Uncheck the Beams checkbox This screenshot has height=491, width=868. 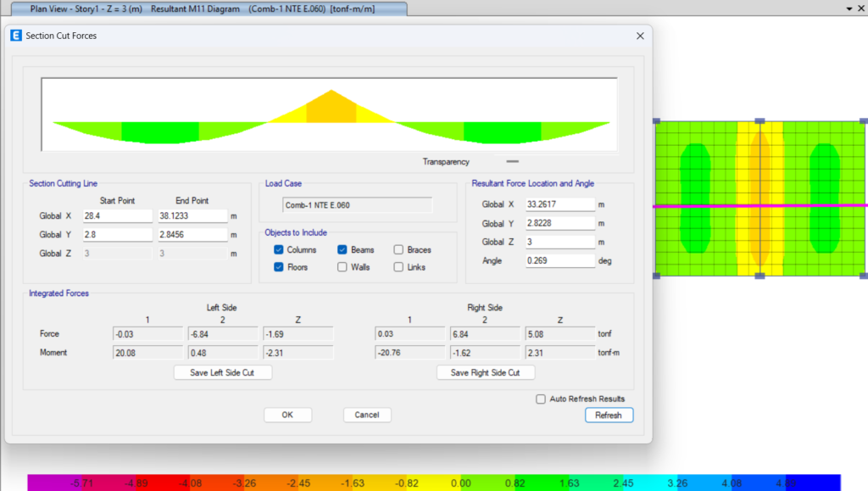point(342,250)
